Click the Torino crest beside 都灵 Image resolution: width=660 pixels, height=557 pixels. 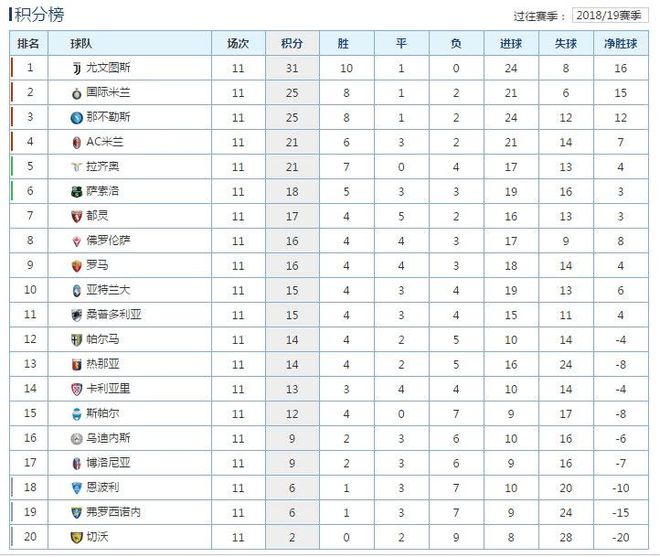pos(76,216)
